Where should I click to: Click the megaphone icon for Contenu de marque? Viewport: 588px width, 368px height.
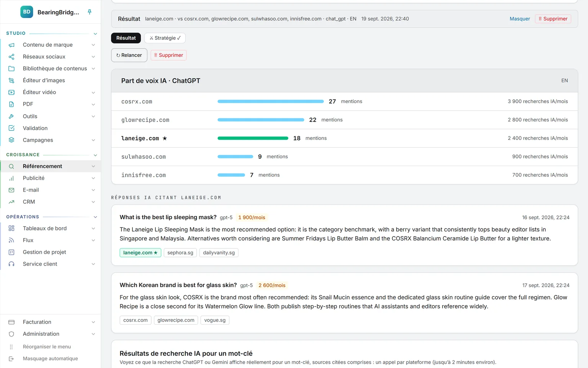pyautogui.click(x=11, y=45)
